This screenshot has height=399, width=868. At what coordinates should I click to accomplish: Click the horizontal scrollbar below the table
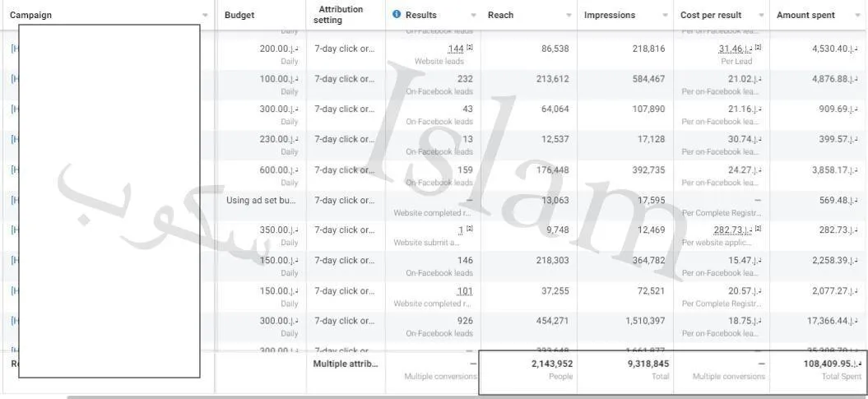[x=461, y=397]
